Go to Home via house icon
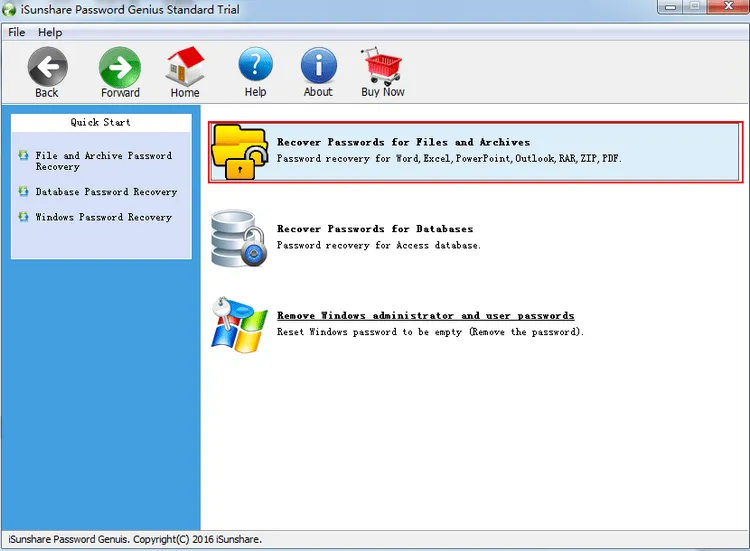The image size is (750, 551). point(185,66)
